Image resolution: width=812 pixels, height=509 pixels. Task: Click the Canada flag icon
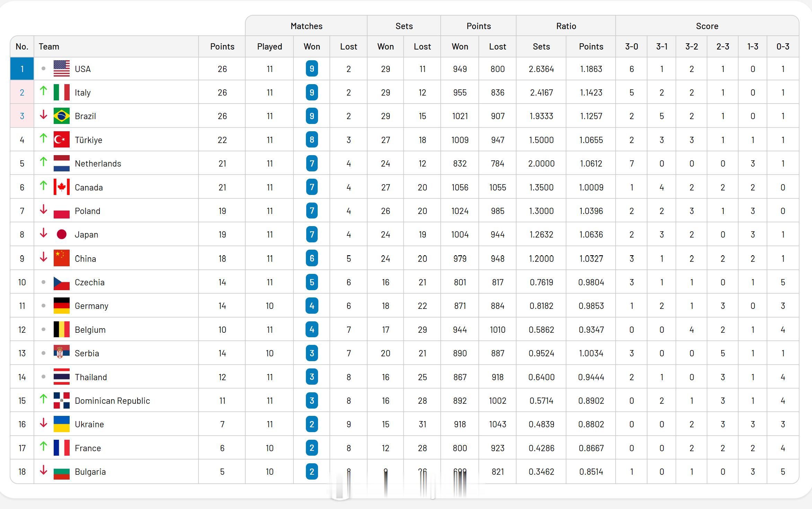click(x=62, y=187)
